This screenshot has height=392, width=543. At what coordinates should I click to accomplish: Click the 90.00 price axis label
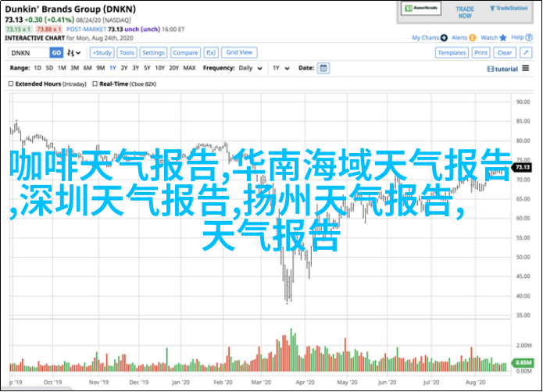(x=523, y=102)
